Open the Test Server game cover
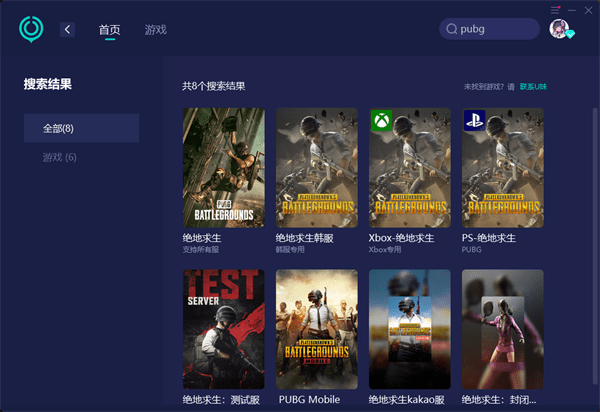This screenshot has width=600, height=412. point(223,329)
